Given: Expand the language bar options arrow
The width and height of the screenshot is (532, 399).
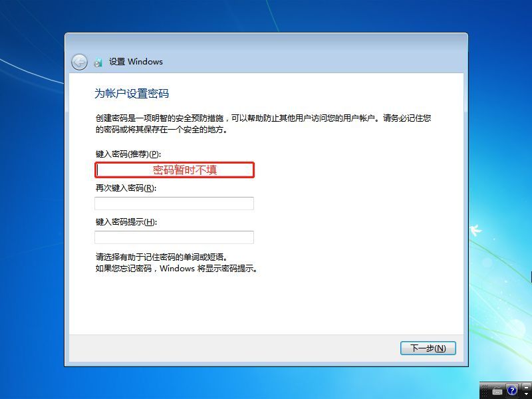Looking at the screenshot, I should (x=526, y=394).
